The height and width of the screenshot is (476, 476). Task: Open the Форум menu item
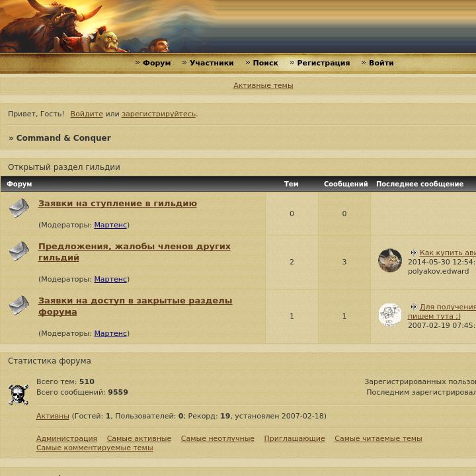[x=157, y=63]
